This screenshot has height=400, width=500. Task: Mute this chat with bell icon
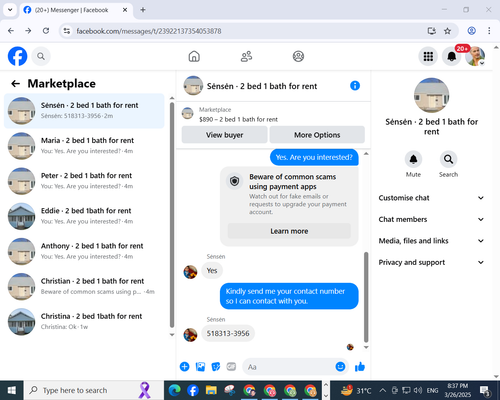coord(413,159)
